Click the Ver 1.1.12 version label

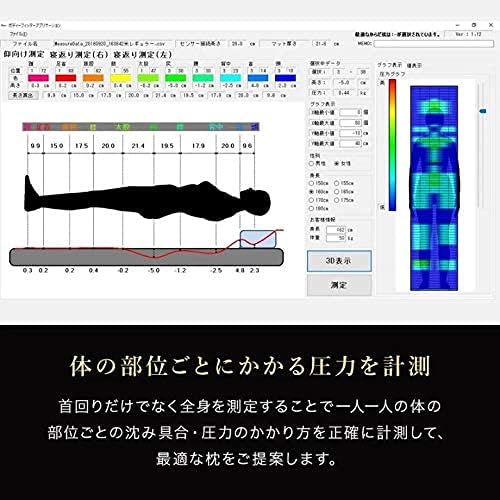[x=468, y=34]
